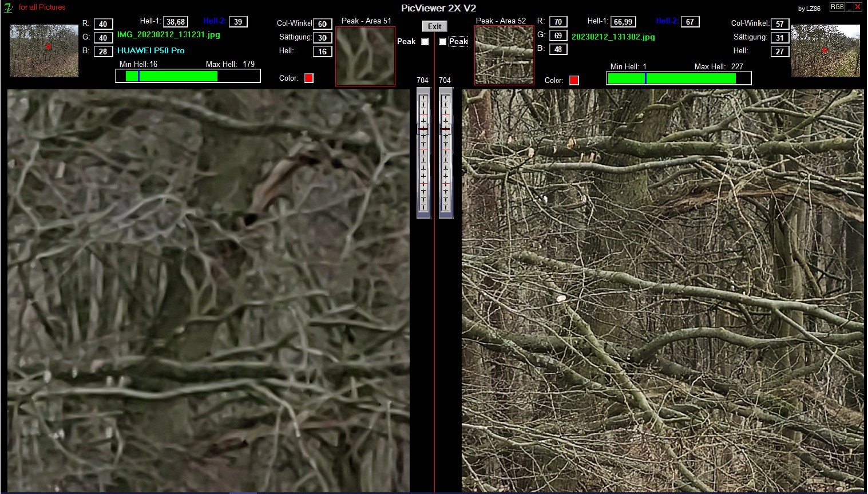Click the left blue Hell-2 label

click(x=215, y=21)
